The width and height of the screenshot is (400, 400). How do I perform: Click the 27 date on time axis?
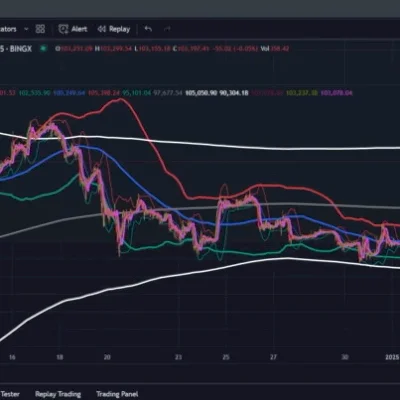click(x=273, y=357)
